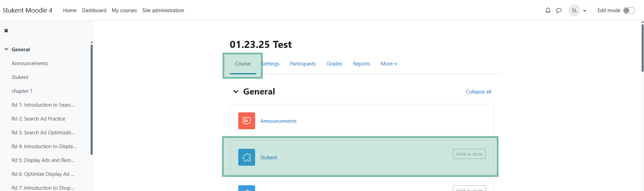
Task: Select Announcements in course index
Action: coord(30,63)
